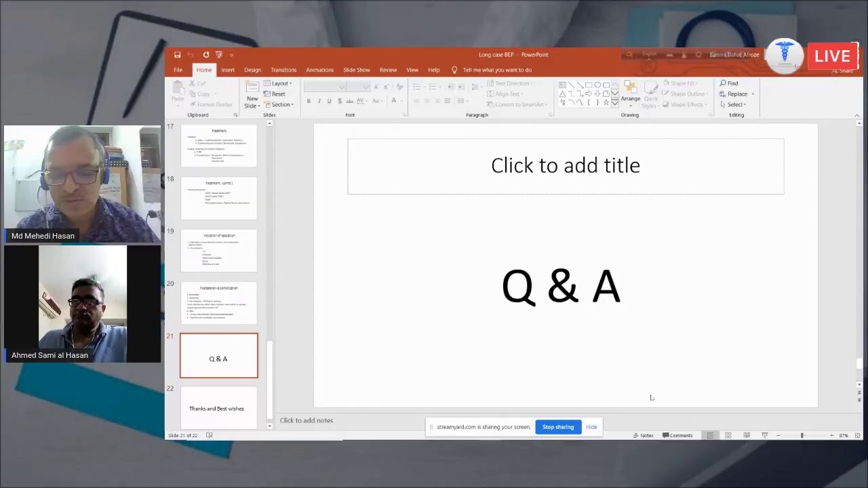This screenshot has height=488, width=868.
Task: Select the Oval shape in shapes gallery
Action: (x=597, y=85)
